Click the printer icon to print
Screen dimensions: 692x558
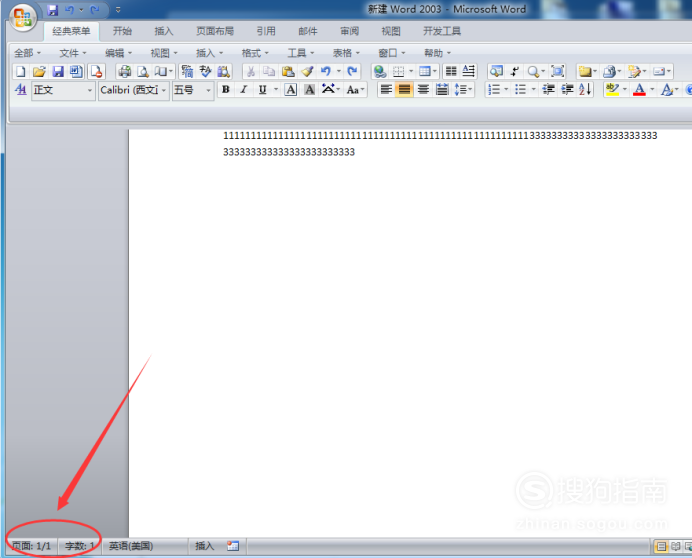coord(124,71)
